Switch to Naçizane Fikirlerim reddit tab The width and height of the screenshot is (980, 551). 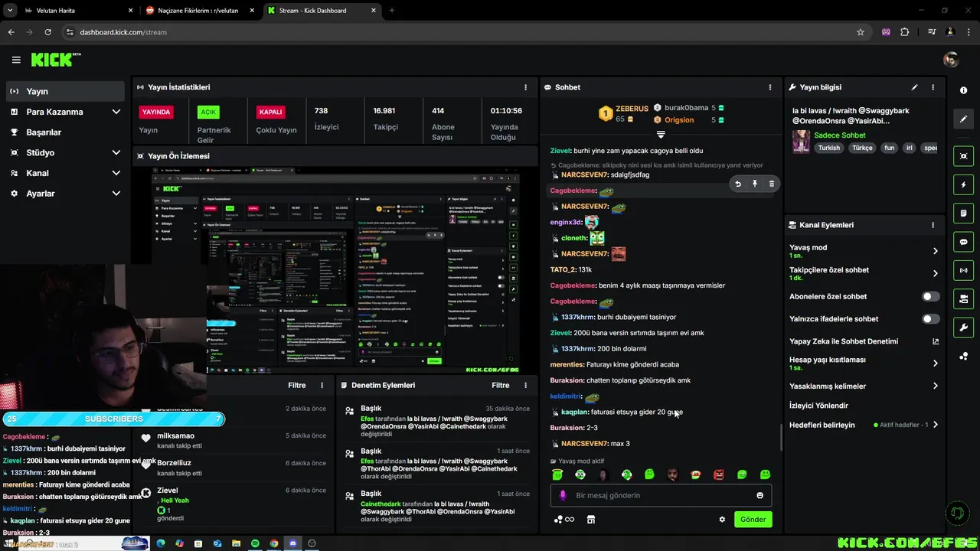click(x=200, y=11)
